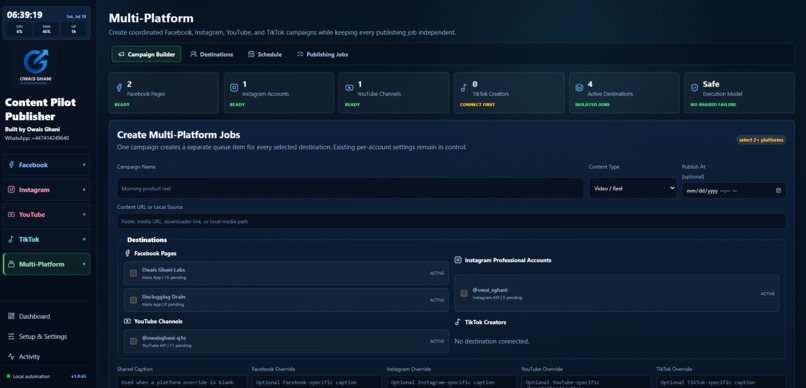Click the shield icon on Execution Model card

coord(694,88)
